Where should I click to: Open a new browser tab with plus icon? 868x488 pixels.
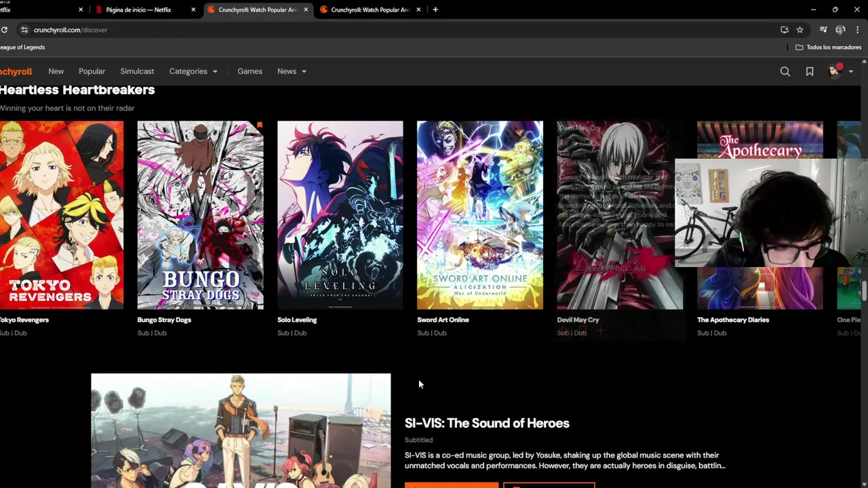435,9
